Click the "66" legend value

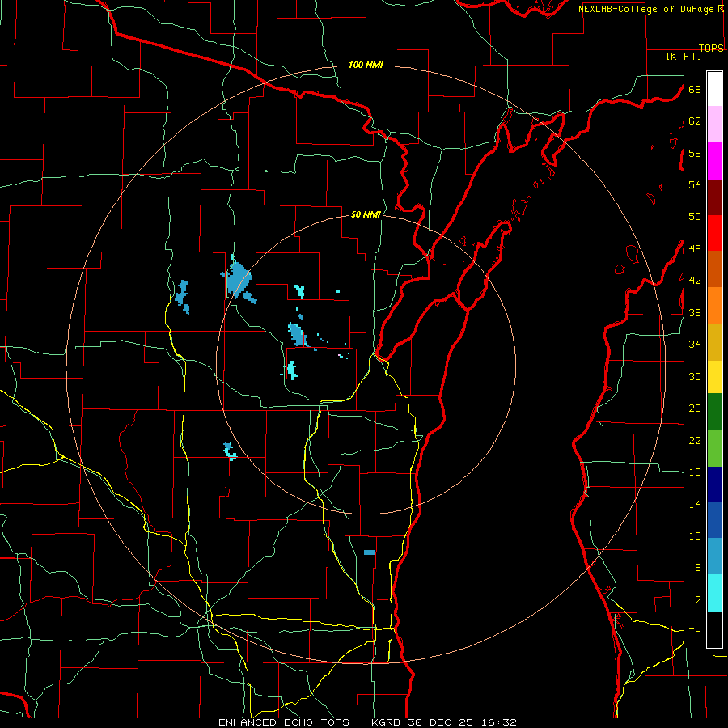(x=695, y=90)
